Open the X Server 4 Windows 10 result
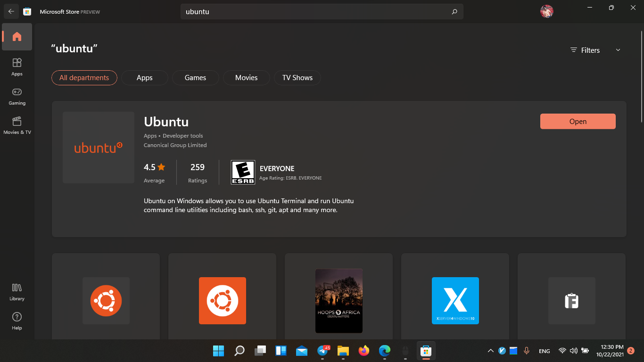 [x=455, y=301]
